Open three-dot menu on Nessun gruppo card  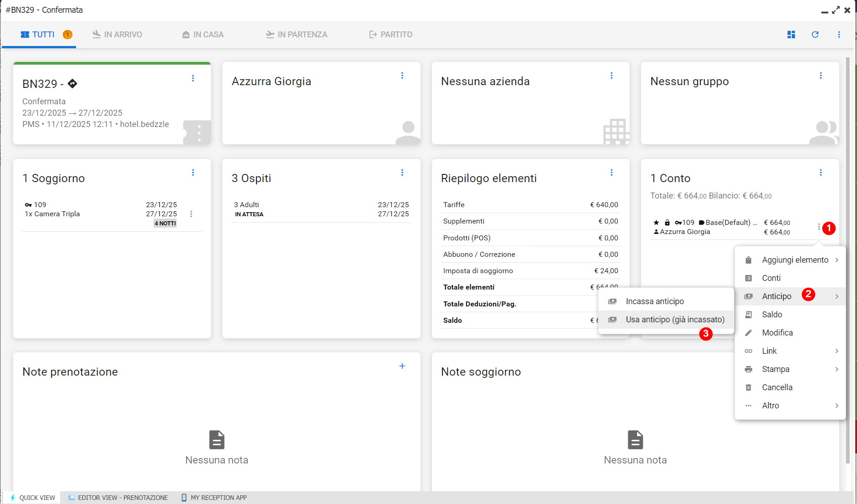[x=821, y=76]
